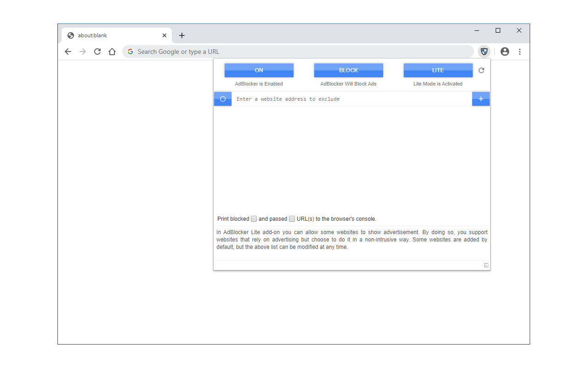Toggle the ON state of AdBlocker
Viewport: 588px width, 368px height.
tap(259, 70)
